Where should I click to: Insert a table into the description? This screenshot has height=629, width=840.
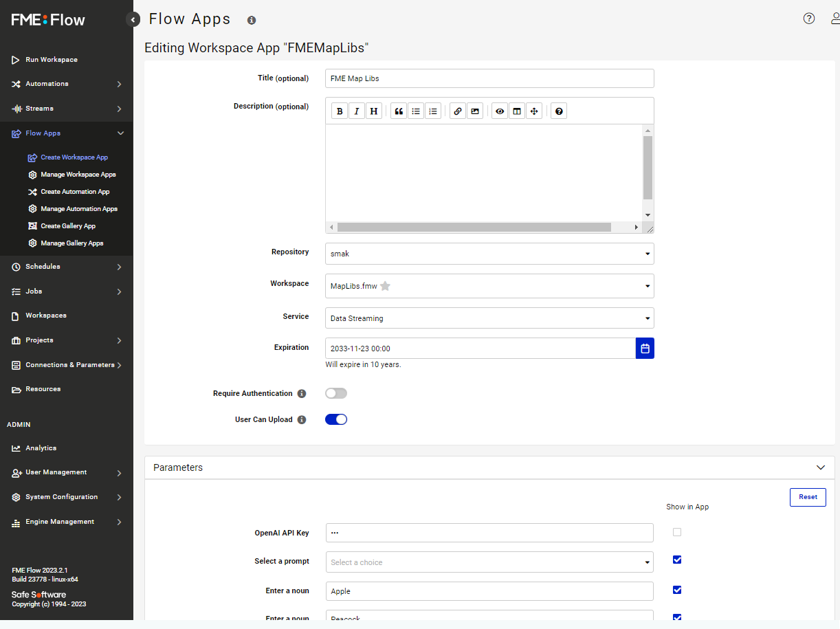[517, 111]
